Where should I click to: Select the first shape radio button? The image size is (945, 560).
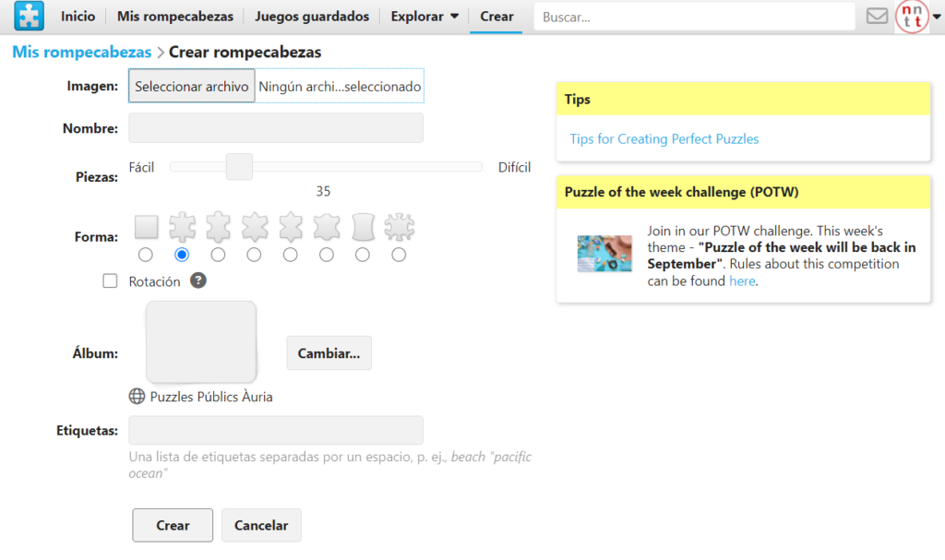pyautogui.click(x=146, y=255)
